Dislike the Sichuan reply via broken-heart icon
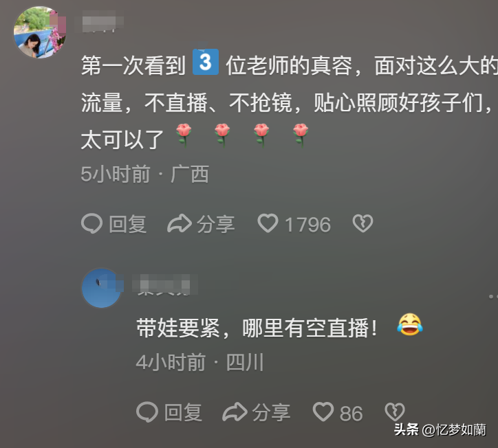Screen dimensions: 498x448 coord(395,412)
